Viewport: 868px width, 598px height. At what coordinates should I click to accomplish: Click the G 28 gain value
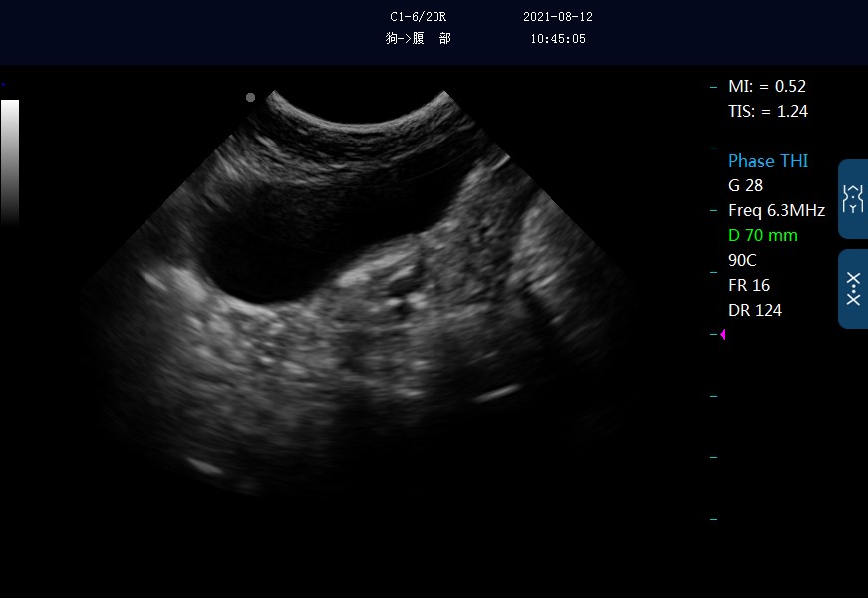(x=745, y=185)
